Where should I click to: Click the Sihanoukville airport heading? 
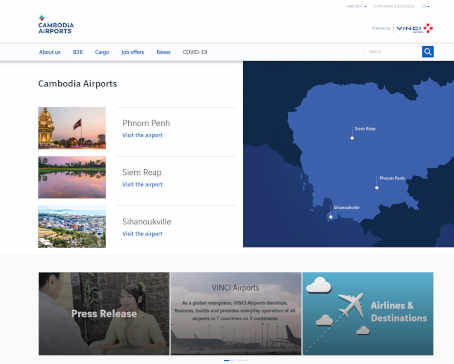(147, 222)
